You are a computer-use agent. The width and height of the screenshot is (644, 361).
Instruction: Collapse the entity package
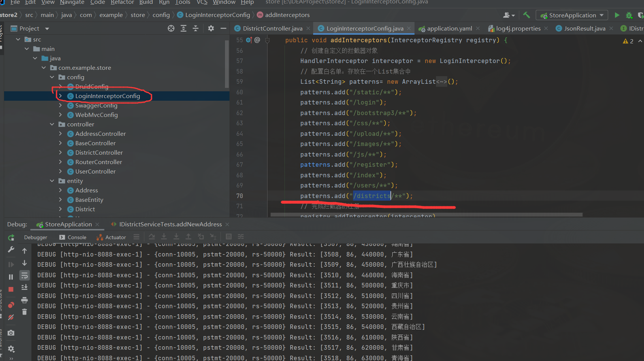[52, 181]
